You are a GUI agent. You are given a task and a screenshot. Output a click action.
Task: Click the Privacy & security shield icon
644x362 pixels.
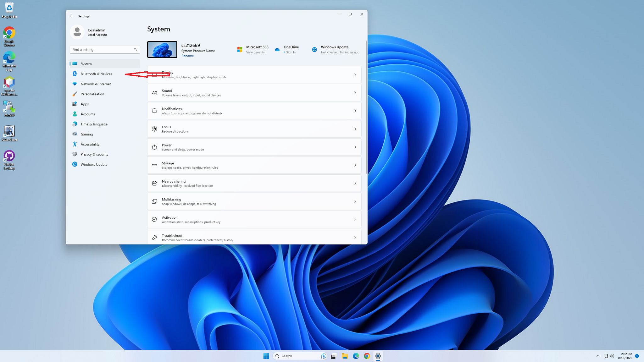coord(75,154)
